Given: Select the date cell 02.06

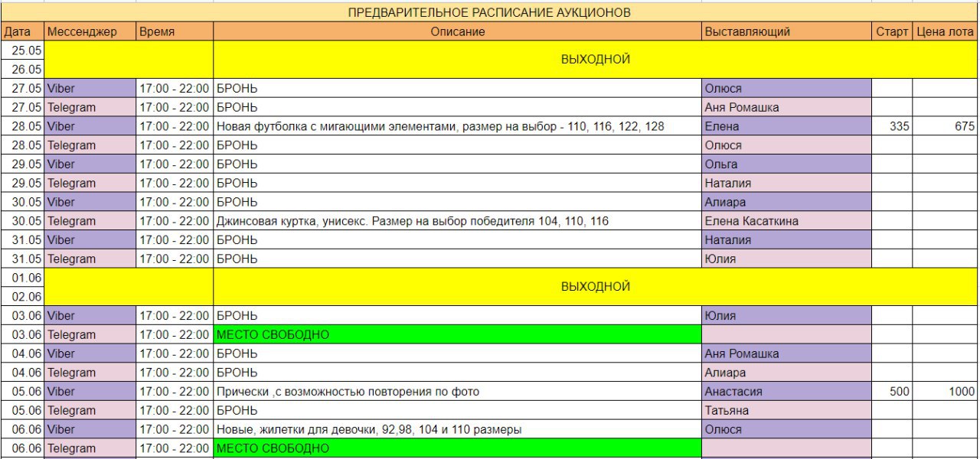Looking at the screenshot, I should [x=23, y=296].
